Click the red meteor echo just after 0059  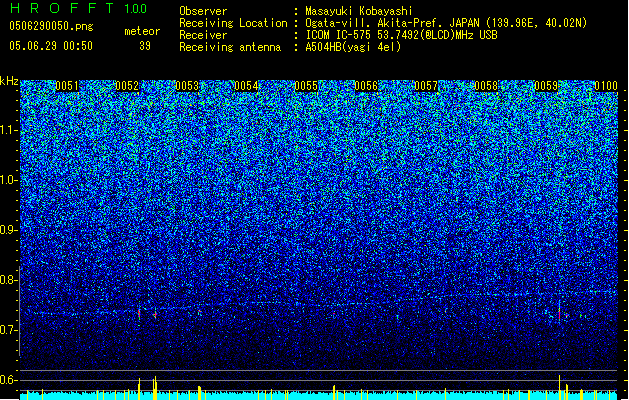click(x=559, y=313)
